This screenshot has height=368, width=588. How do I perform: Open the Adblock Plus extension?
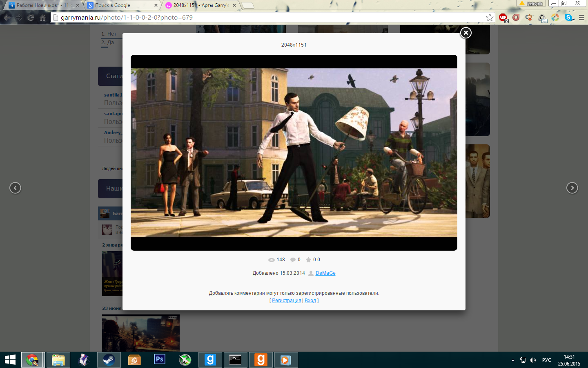click(x=503, y=18)
